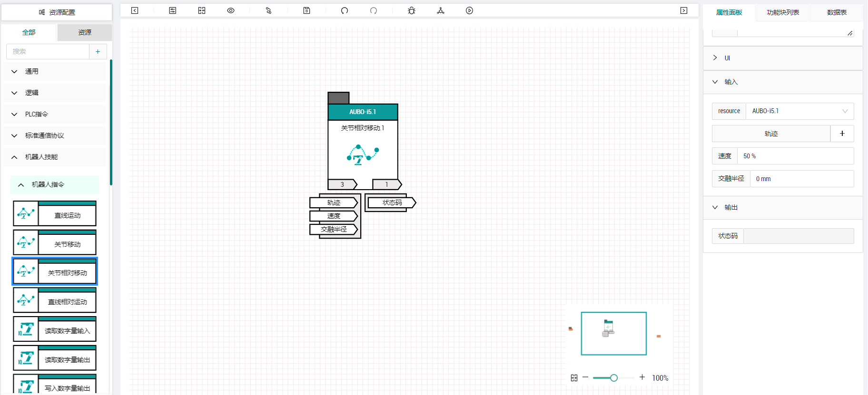Open the settings sliders icon in the toolbar
This screenshot has width=868, height=395.
pos(173,10)
